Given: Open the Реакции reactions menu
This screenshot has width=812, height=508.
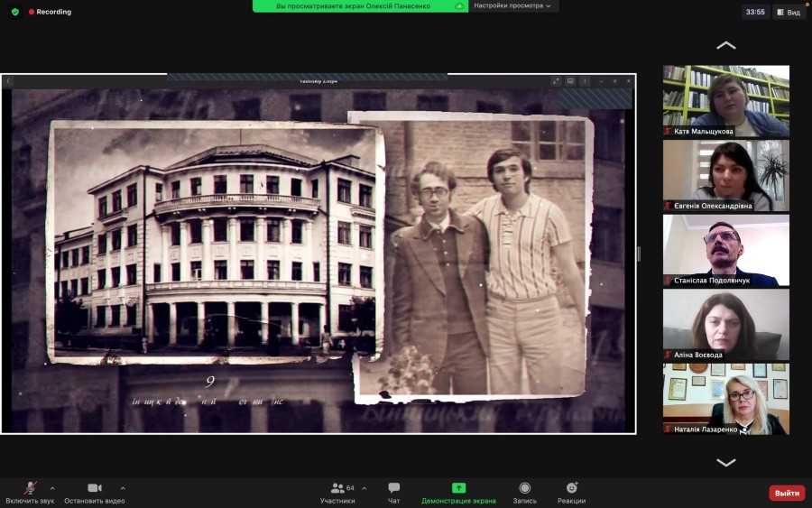Looking at the screenshot, I should 571,493.
